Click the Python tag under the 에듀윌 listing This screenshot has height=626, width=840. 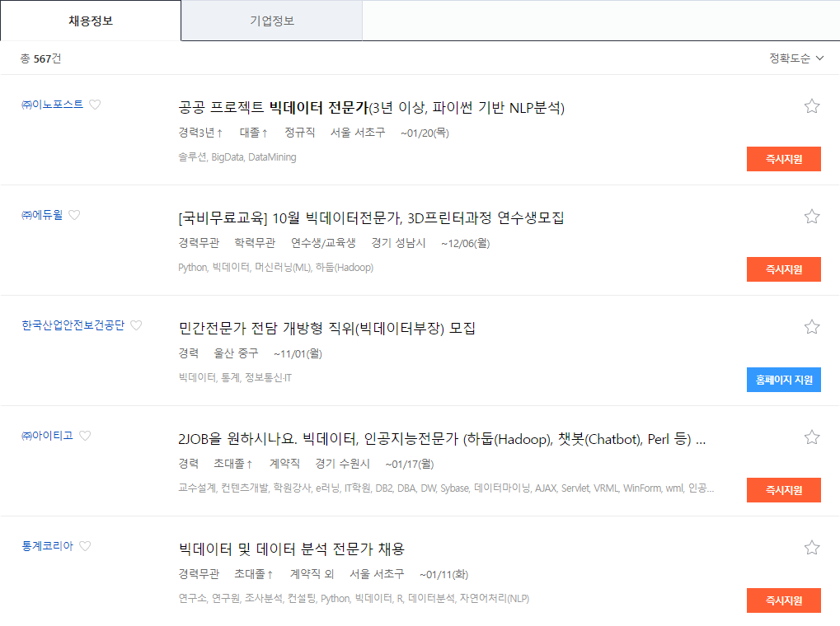click(185, 268)
